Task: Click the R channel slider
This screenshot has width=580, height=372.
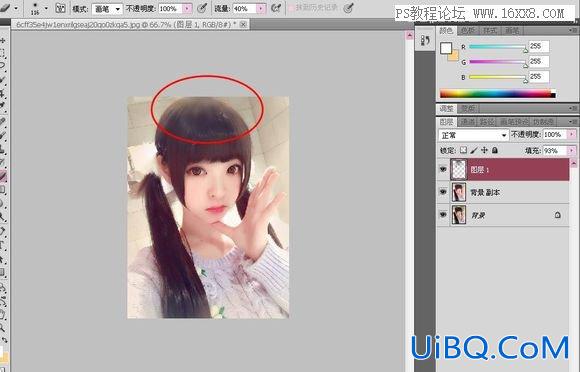Action: (x=498, y=47)
